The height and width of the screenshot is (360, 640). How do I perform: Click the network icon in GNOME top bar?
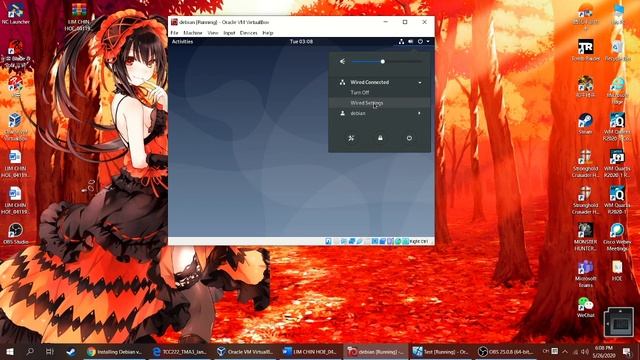pyautogui.click(x=401, y=42)
